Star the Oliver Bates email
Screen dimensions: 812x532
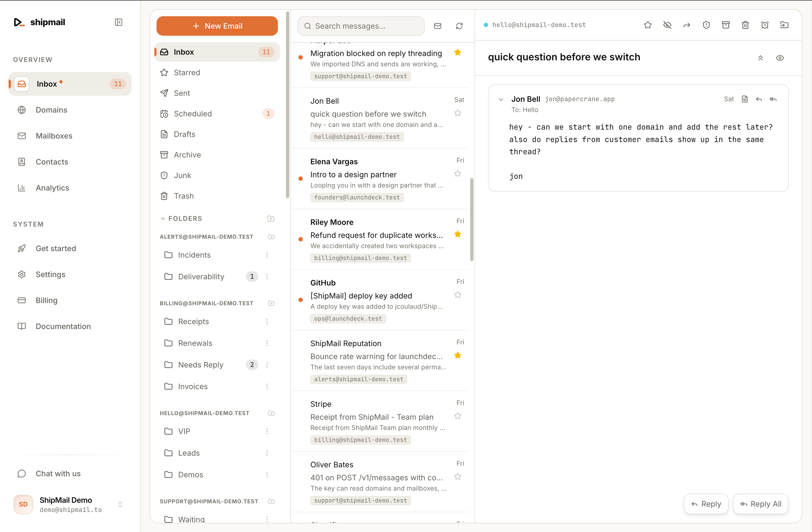(x=458, y=477)
